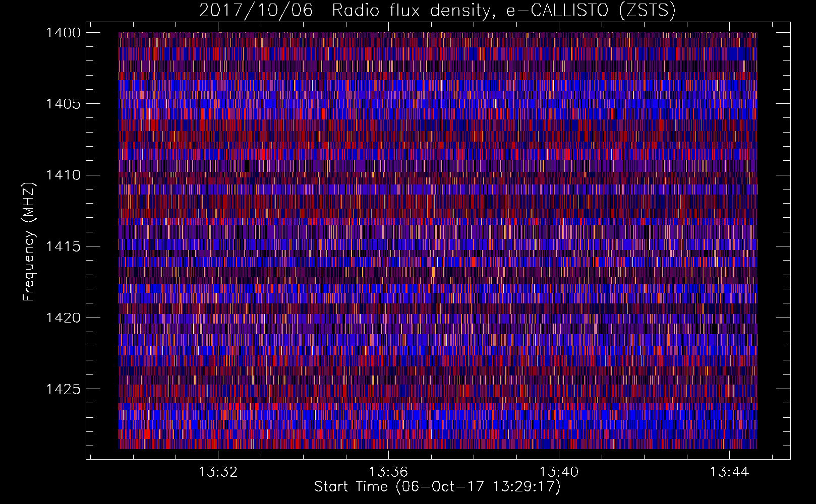Screen dimensions: 816x504
Task: Click the 13:36 time axis label
Action: [388, 472]
